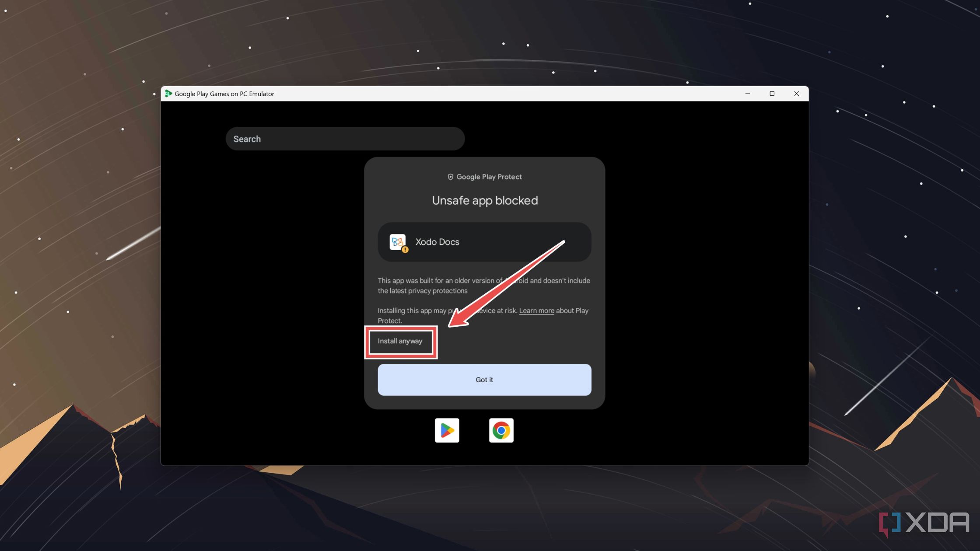Click the XDA logo icon bottom right
Screen dimensions: 980x551
pyautogui.click(x=890, y=525)
